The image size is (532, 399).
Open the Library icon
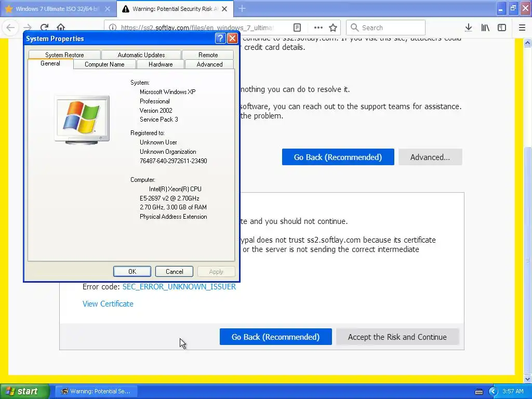pyautogui.click(x=485, y=28)
